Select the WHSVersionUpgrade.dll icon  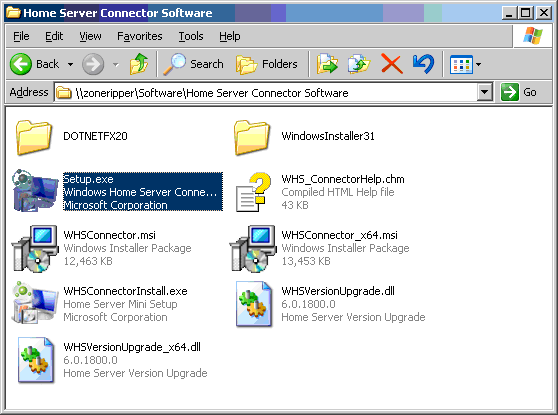click(x=254, y=304)
